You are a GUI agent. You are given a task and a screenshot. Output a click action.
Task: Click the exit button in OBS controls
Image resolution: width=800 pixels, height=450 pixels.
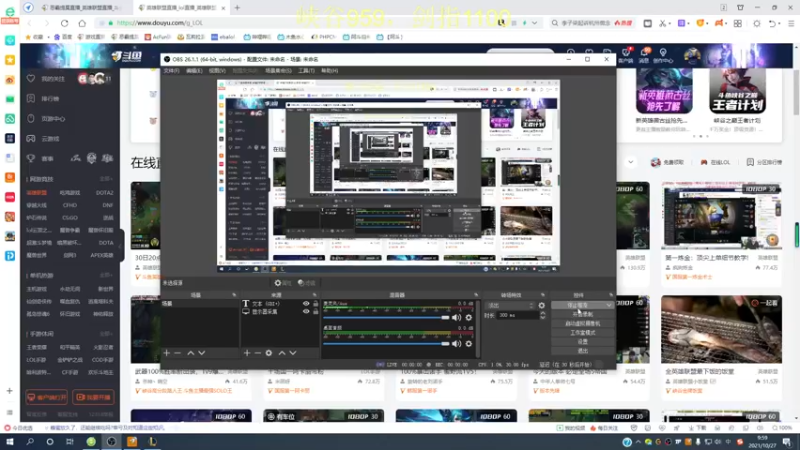pos(583,351)
